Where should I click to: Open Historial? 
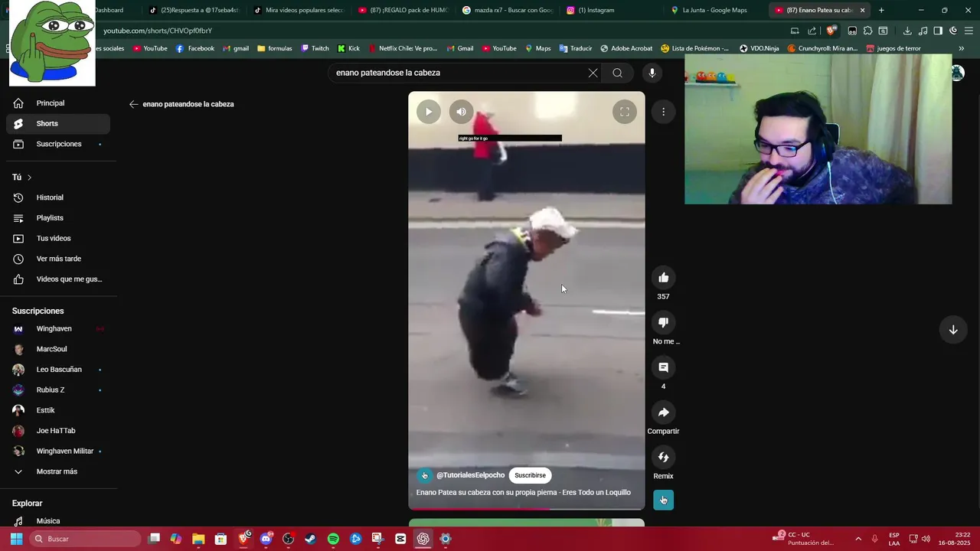click(x=58, y=197)
